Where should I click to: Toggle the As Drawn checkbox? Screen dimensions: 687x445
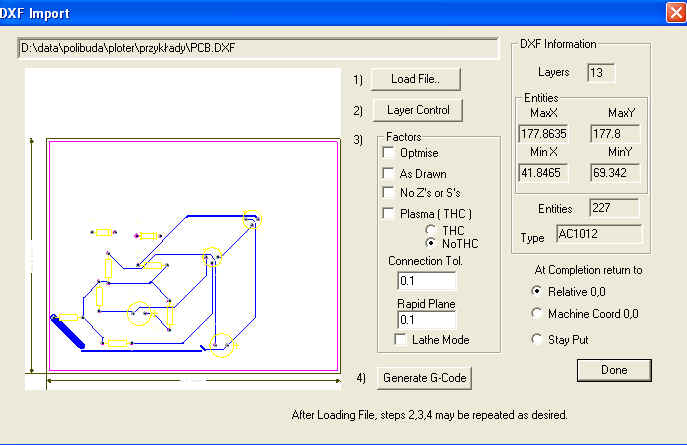coord(388,173)
